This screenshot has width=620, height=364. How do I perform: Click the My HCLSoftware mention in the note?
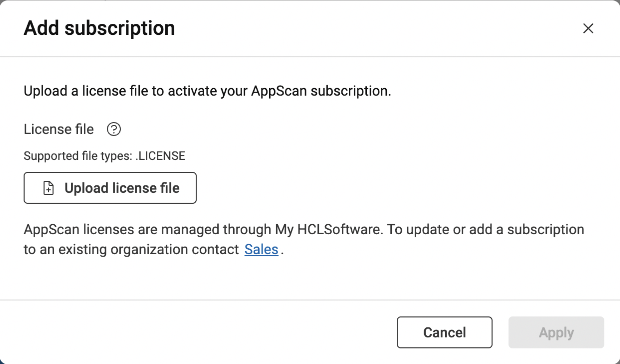point(328,230)
